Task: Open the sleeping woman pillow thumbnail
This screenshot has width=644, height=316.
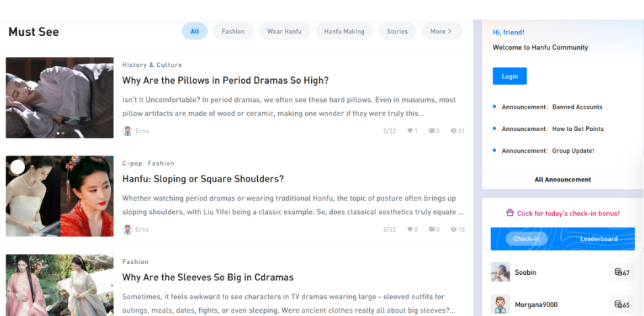Action: (x=59, y=98)
